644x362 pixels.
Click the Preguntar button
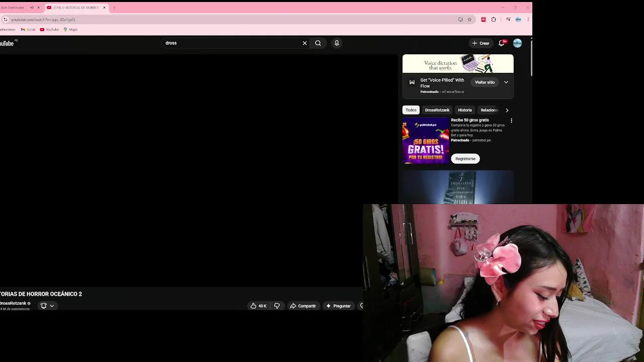(338, 306)
